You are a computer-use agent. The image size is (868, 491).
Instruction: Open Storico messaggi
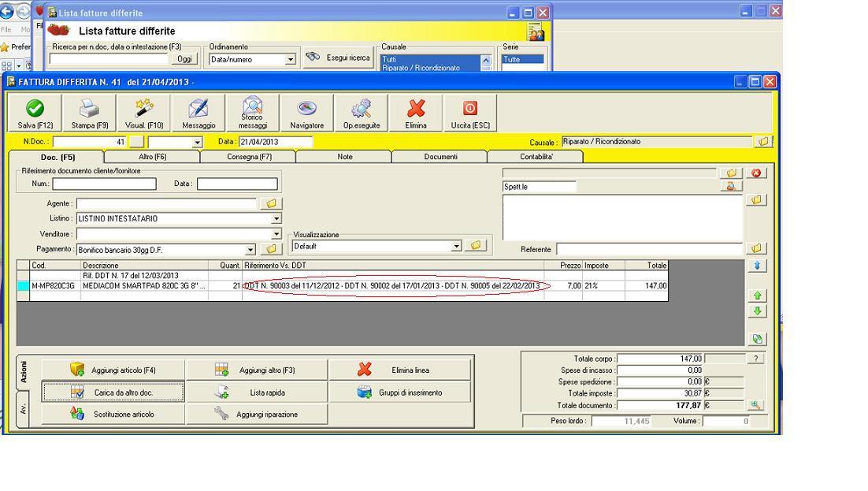(x=252, y=113)
